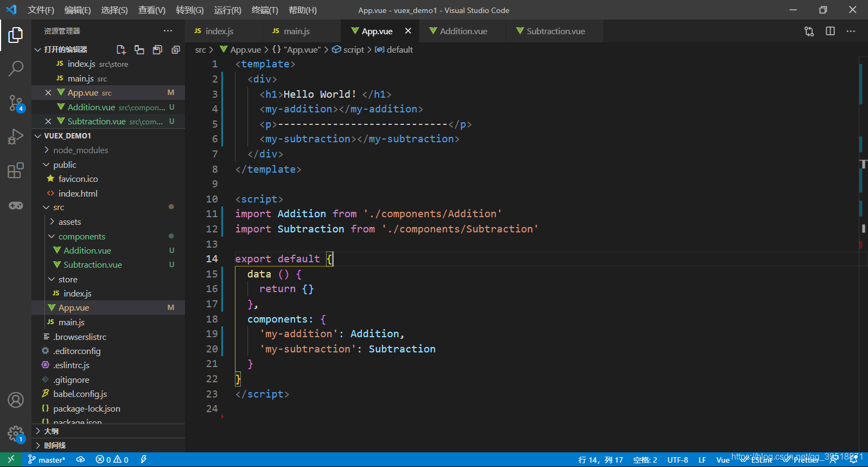Click the remote window icon in status bar

click(11, 459)
